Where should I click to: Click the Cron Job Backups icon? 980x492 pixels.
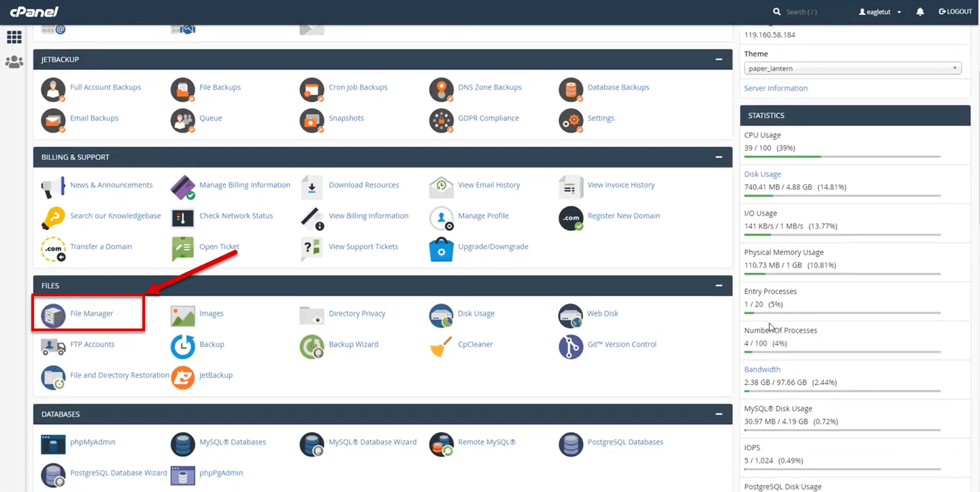312,89
